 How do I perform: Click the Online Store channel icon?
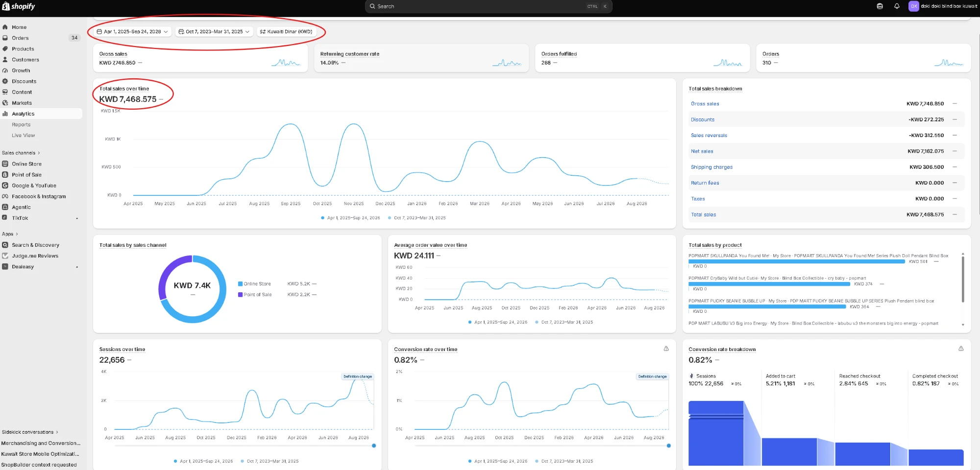coord(5,164)
